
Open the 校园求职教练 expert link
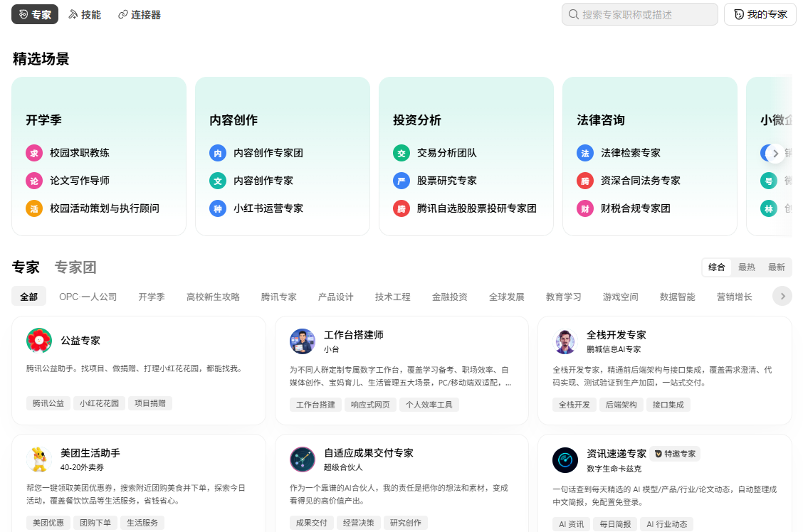click(x=80, y=153)
